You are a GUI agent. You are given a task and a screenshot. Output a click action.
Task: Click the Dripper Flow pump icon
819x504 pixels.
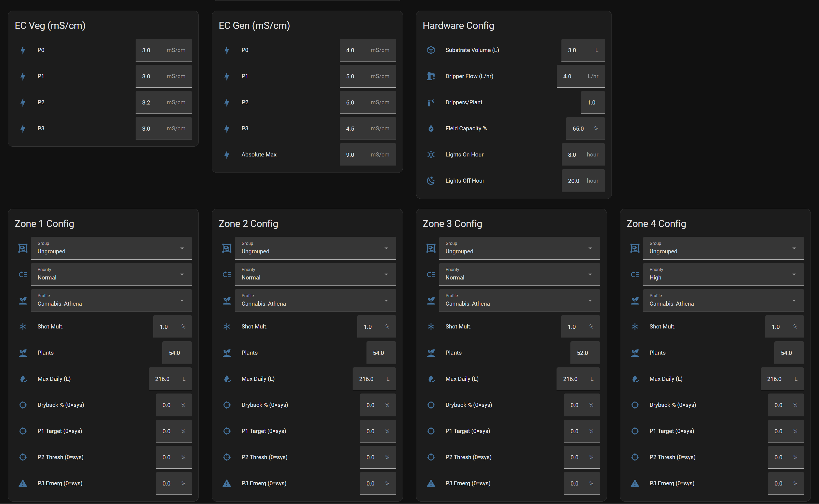tap(431, 76)
